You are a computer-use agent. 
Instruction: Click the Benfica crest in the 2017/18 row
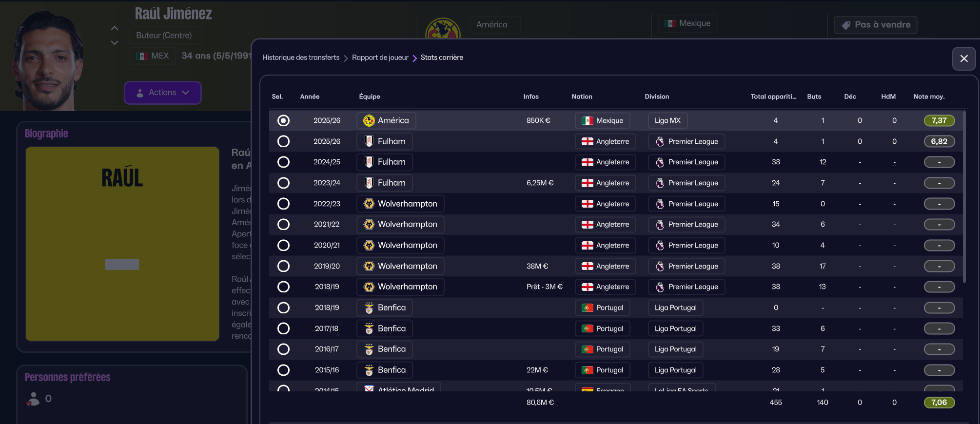[x=369, y=328]
